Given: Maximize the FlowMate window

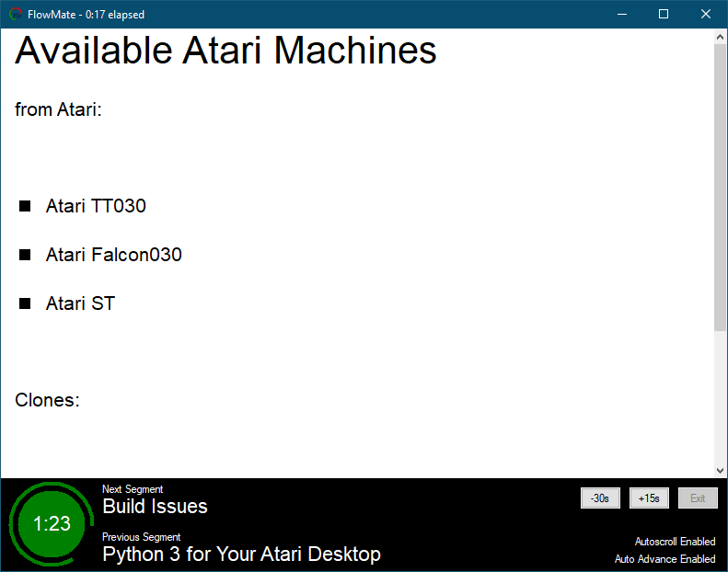Looking at the screenshot, I should click(664, 14).
